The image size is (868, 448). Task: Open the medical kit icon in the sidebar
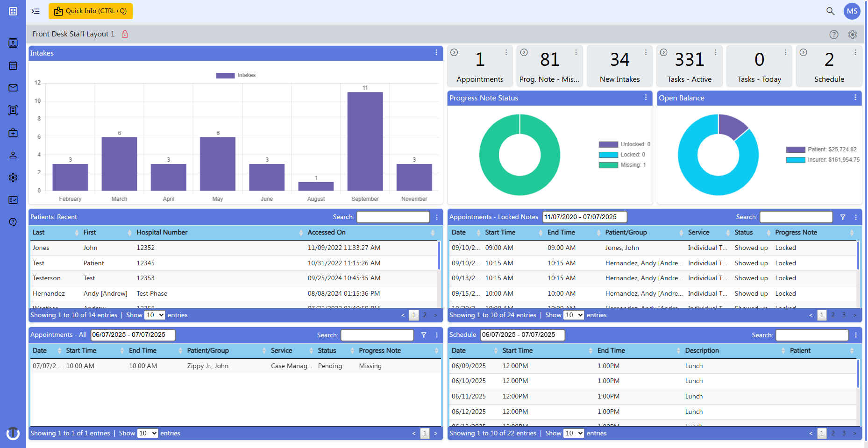pyautogui.click(x=13, y=133)
